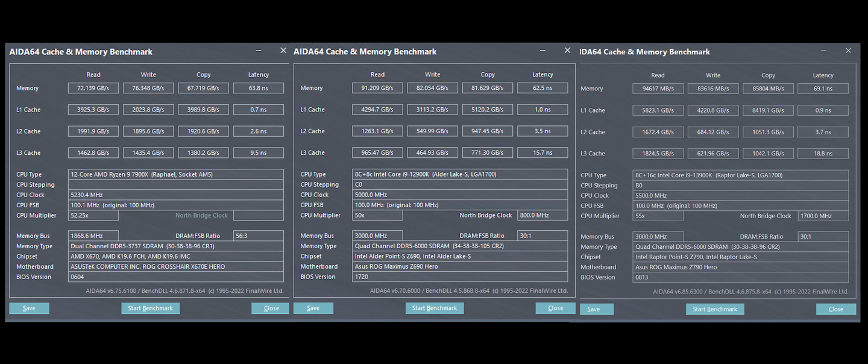
Task: Start Benchmark in the i9-12900K window
Action: coord(435,308)
